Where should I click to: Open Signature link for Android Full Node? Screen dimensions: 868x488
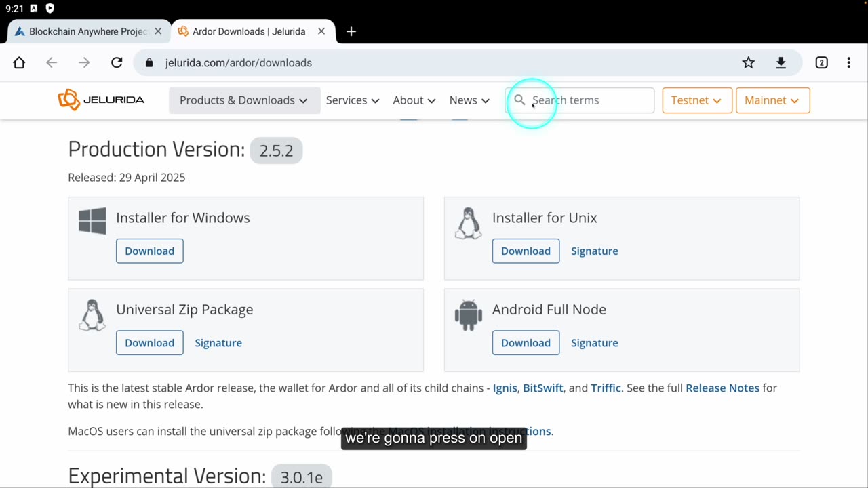click(x=595, y=342)
